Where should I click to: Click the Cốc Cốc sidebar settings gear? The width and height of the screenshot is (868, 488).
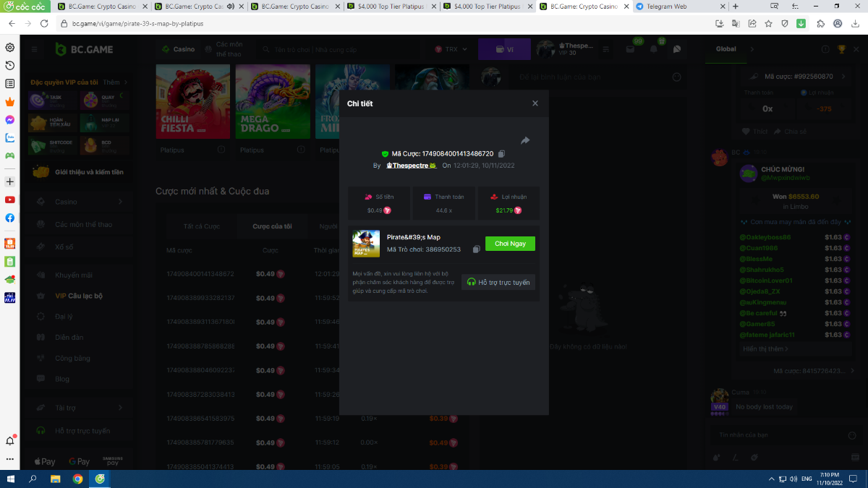(10, 48)
